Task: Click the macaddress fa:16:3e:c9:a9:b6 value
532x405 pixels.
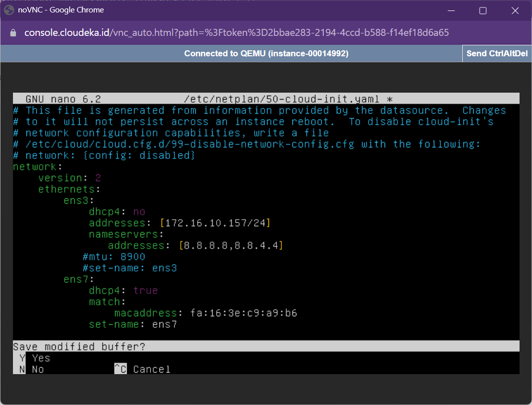Action: pos(244,313)
